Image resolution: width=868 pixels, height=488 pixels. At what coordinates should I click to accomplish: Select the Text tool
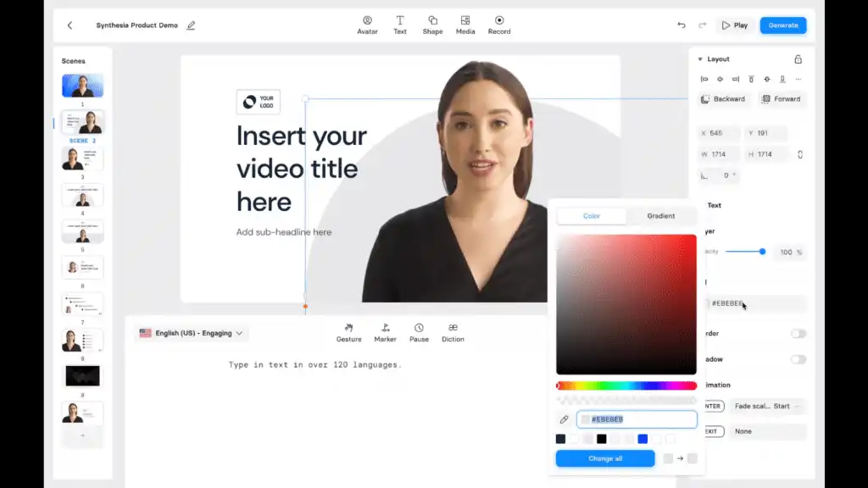[x=400, y=25]
